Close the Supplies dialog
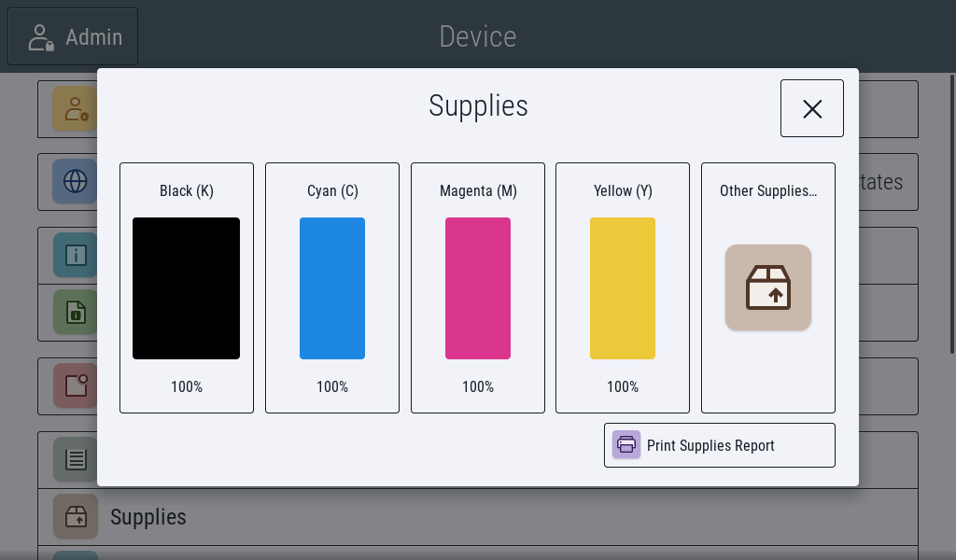This screenshot has height=560, width=956. [811, 107]
